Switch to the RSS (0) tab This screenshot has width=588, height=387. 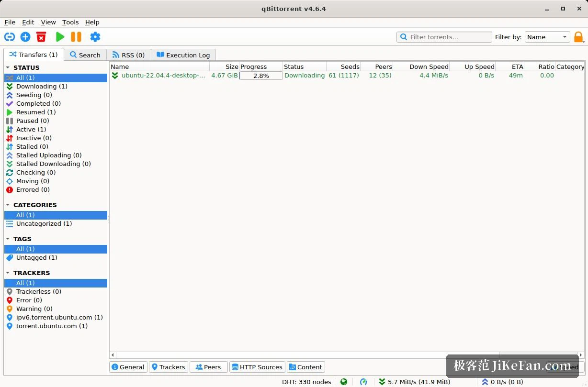[128, 55]
